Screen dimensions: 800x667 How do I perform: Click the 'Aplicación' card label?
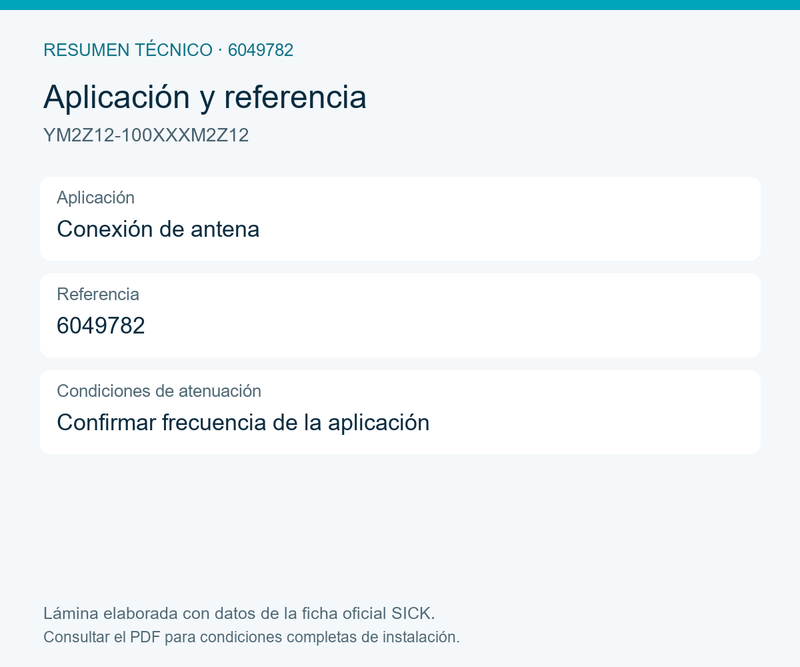[95, 197]
